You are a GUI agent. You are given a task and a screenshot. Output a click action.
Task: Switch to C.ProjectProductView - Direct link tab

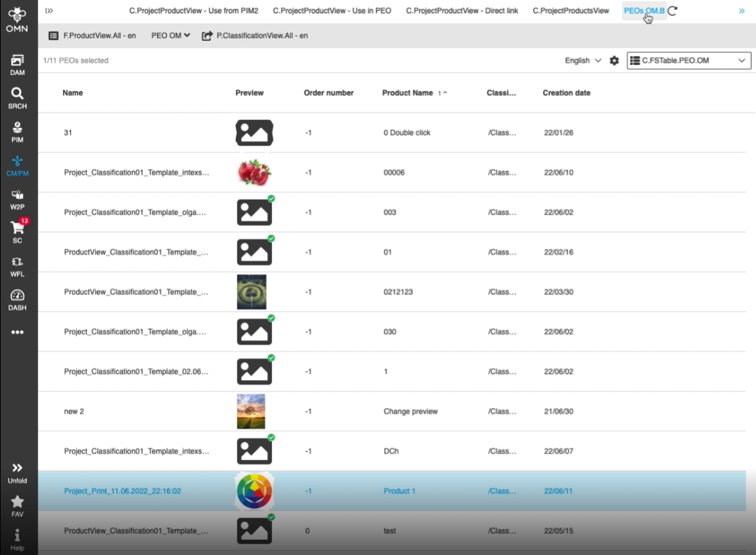pyautogui.click(x=462, y=11)
